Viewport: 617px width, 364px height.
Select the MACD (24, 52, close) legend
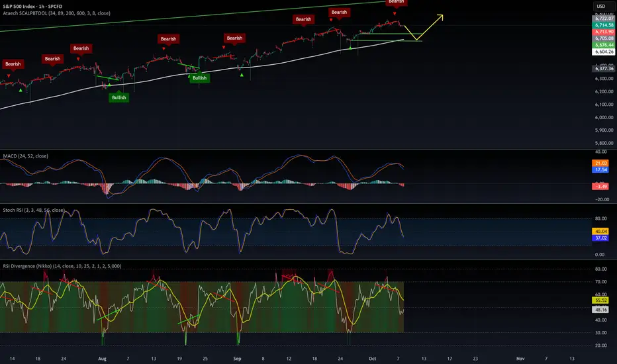(x=26, y=156)
